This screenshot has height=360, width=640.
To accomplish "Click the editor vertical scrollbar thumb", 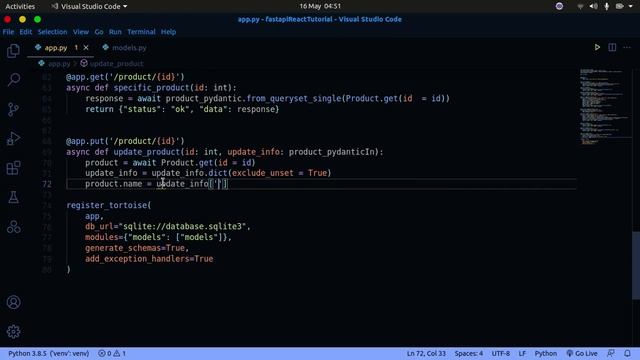I will click(x=636, y=265).
